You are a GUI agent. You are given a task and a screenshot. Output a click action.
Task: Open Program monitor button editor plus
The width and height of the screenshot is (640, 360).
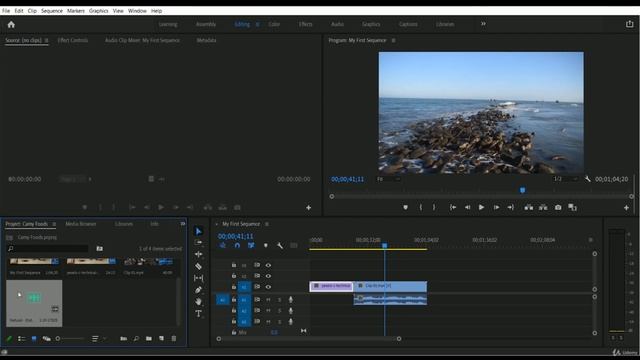pyautogui.click(x=626, y=208)
